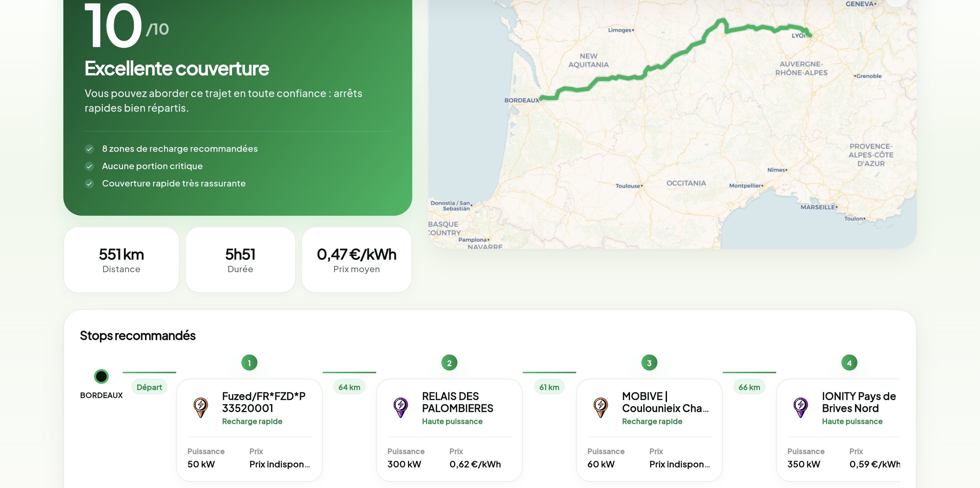Click the Pamplona label on the map
The width and height of the screenshot is (980, 488).
click(474, 240)
